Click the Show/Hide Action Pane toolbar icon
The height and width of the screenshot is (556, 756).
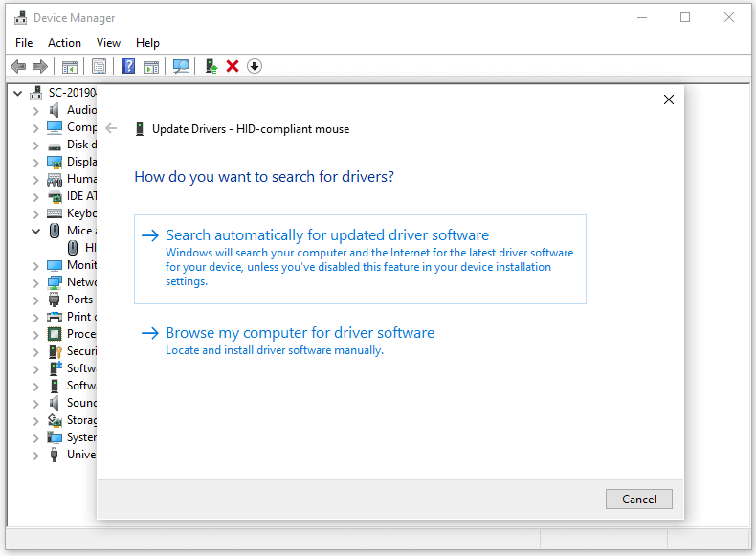click(x=151, y=67)
